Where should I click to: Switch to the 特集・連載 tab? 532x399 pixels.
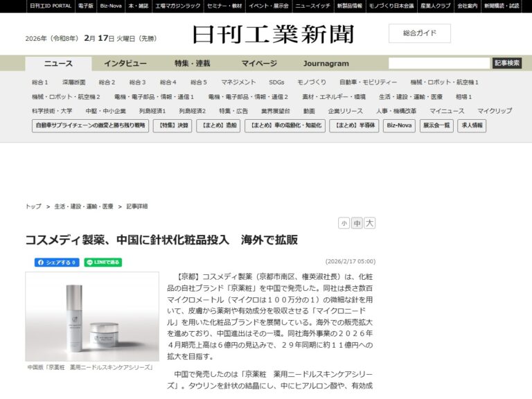tap(193, 64)
